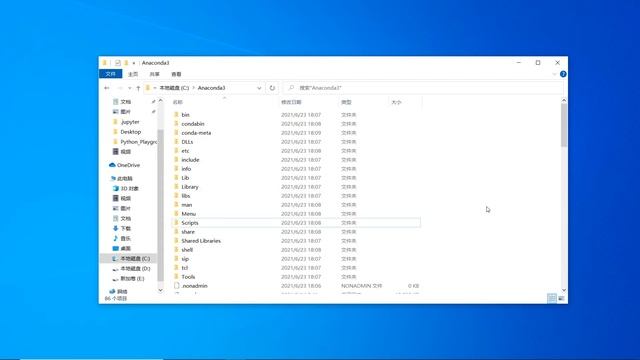Open the 查看 ribbon tab
The image size is (640, 360).
(x=176, y=74)
